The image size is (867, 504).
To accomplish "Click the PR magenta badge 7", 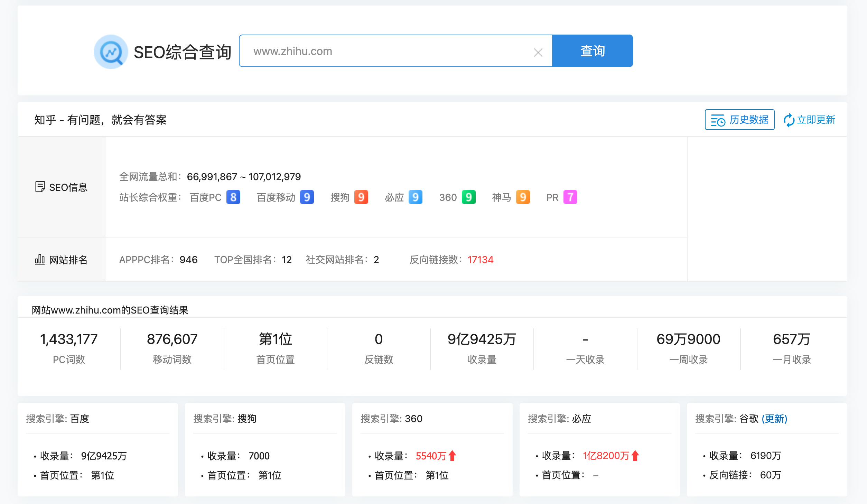I will click(x=570, y=197).
